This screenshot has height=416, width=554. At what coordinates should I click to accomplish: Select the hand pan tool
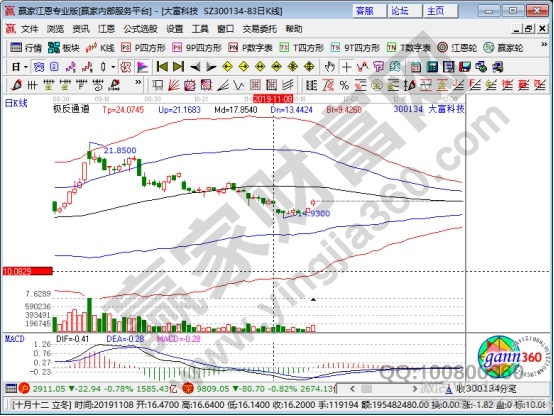tap(329, 66)
